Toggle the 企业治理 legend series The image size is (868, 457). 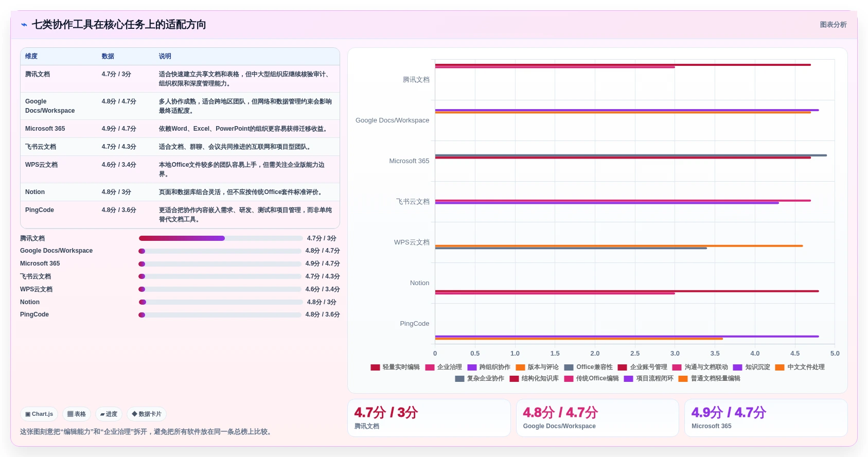coord(444,367)
